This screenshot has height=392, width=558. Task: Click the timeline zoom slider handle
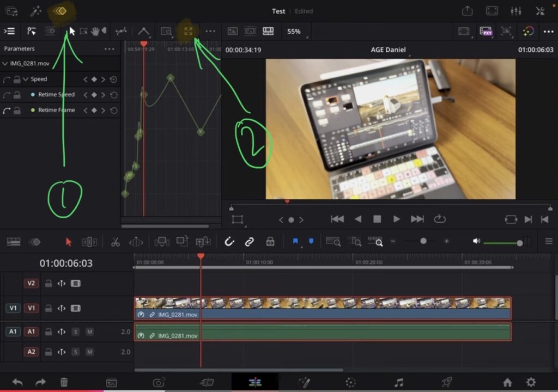[x=423, y=241]
